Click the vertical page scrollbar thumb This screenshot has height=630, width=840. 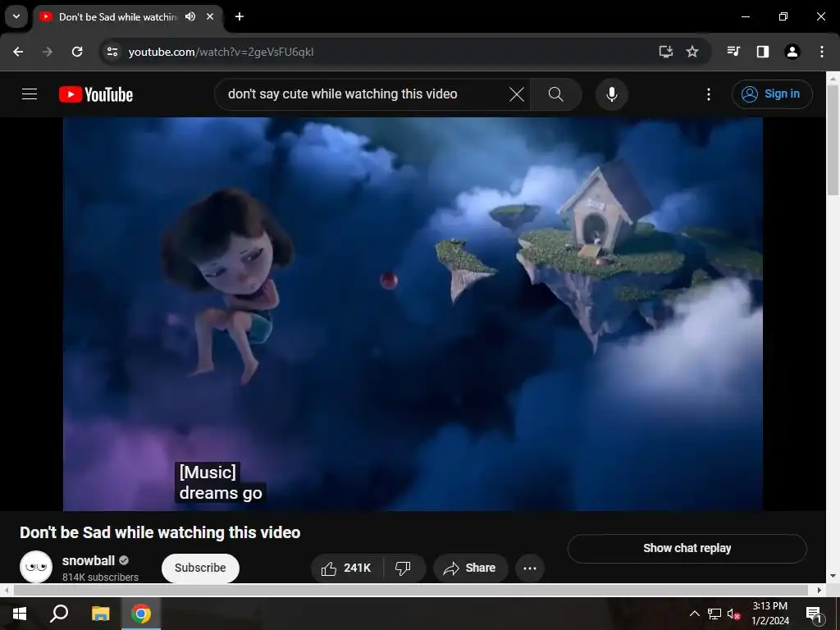(833, 140)
